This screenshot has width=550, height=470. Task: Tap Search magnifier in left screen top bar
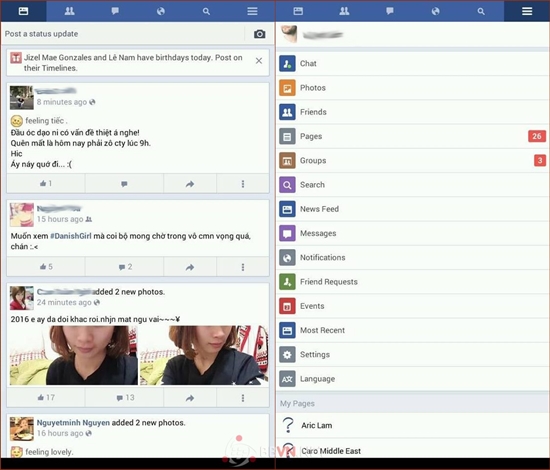(x=206, y=11)
